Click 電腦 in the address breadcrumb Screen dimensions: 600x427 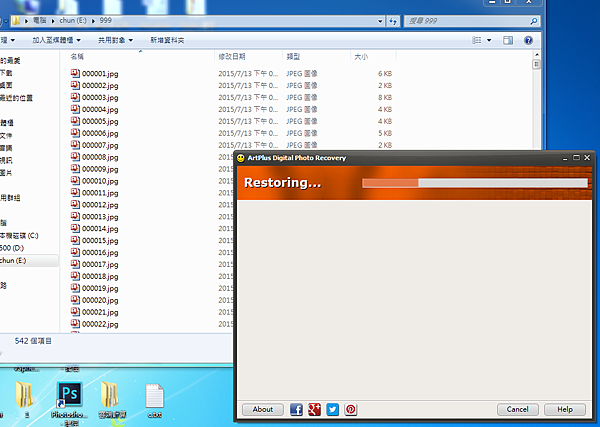coord(39,21)
